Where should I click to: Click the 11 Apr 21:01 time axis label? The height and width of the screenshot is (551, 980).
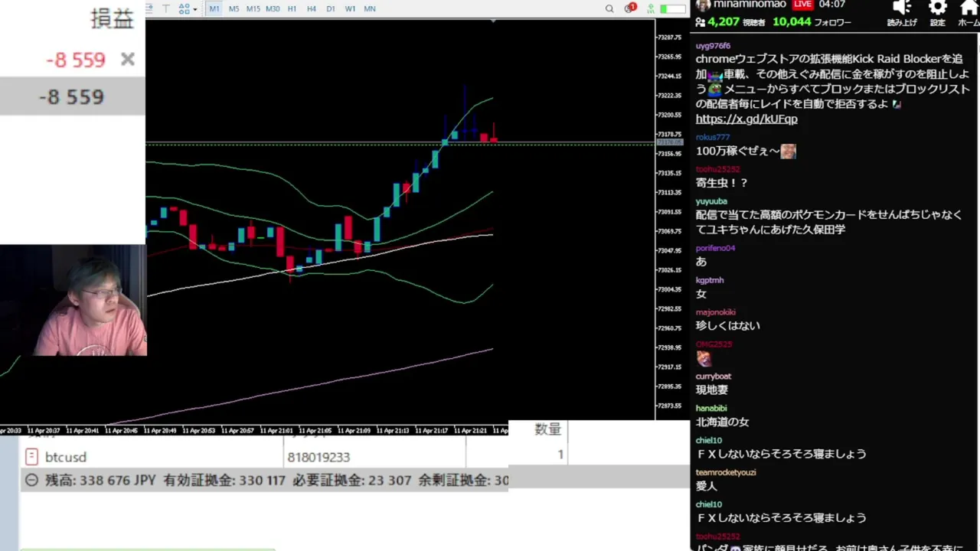[278, 431]
